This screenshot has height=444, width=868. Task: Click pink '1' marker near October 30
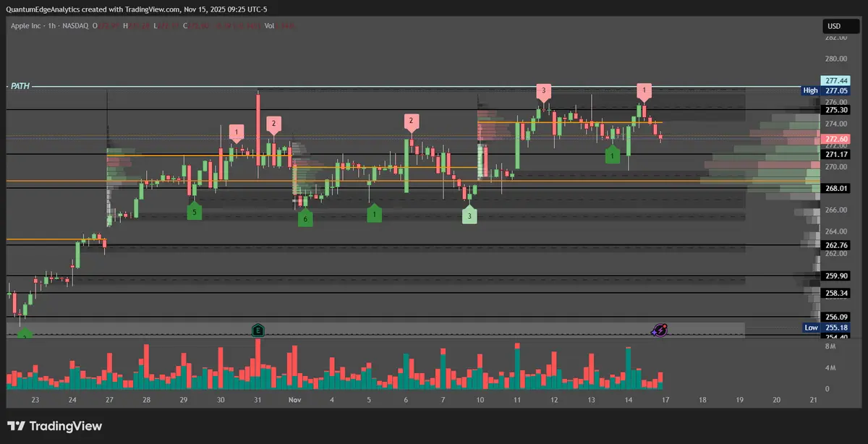tap(237, 133)
